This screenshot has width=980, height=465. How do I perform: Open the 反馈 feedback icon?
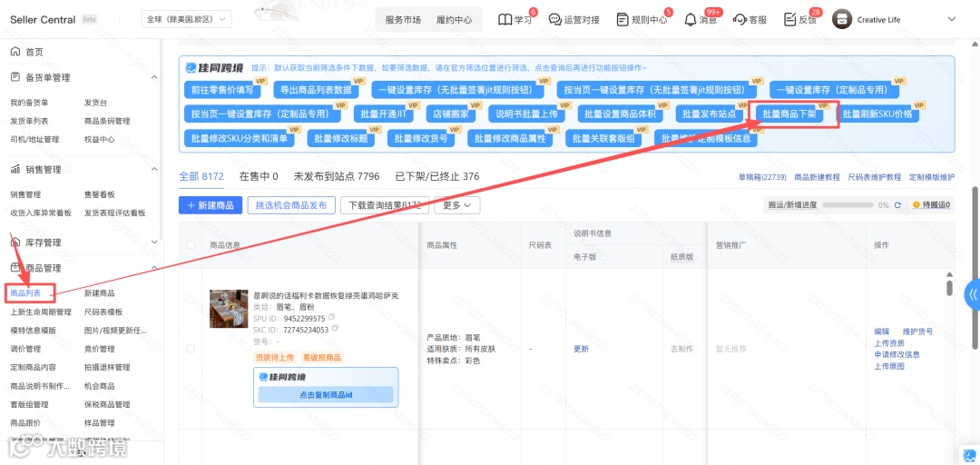pyautogui.click(x=790, y=19)
